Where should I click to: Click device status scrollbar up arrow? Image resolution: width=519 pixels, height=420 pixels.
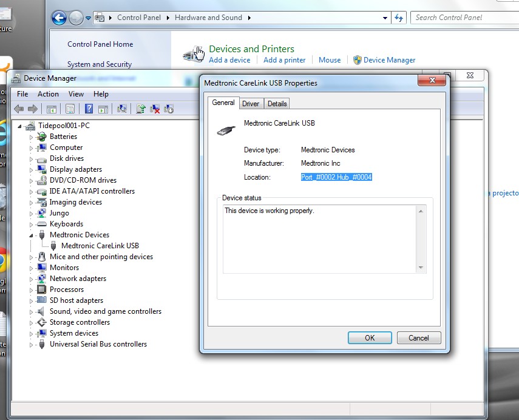click(421, 211)
